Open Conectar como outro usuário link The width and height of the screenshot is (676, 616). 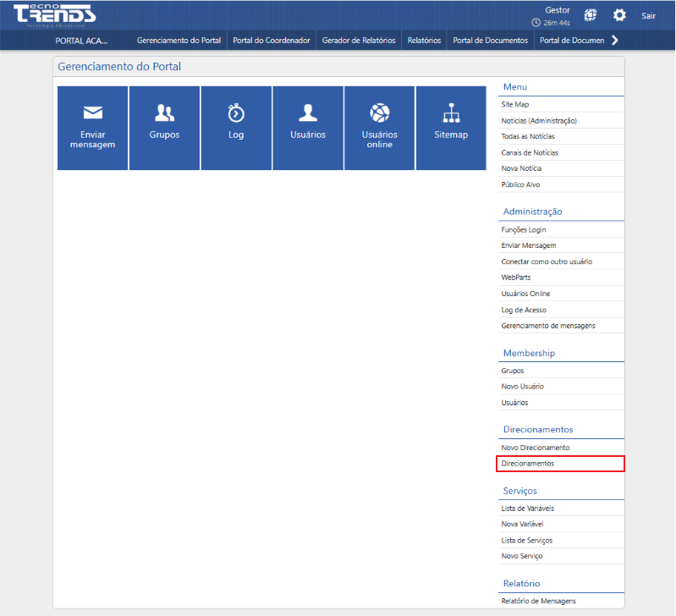[x=547, y=261]
